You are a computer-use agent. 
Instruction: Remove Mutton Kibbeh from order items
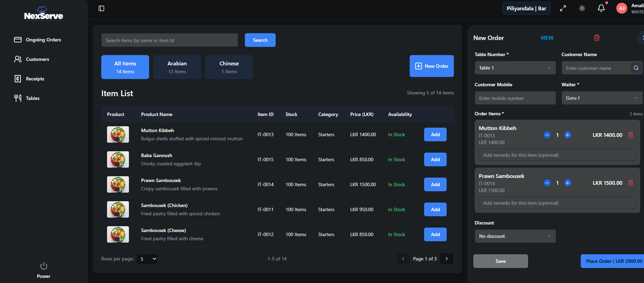pyautogui.click(x=630, y=135)
